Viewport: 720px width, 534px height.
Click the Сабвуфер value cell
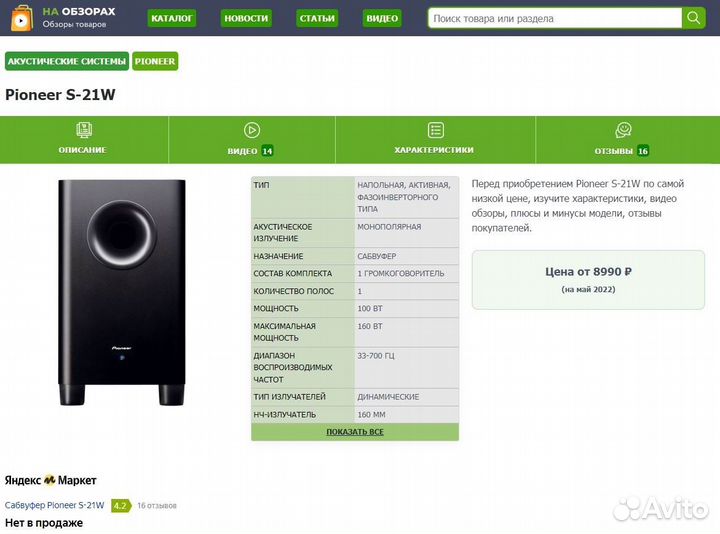click(x=406, y=256)
